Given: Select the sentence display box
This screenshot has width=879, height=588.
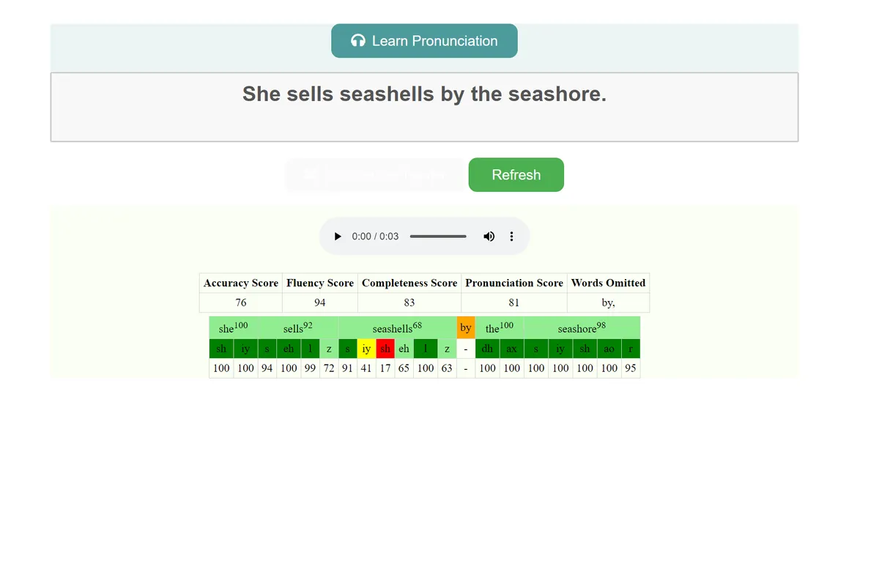Looking at the screenshot, I should point(424,106).
